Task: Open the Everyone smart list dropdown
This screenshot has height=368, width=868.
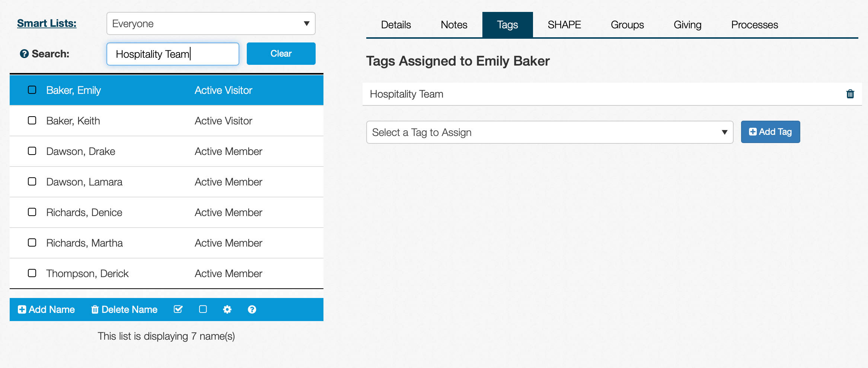Action: [211, 23]
